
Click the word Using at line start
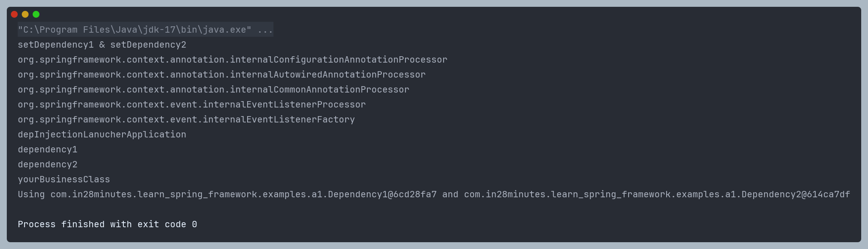[x=31, y=195]
